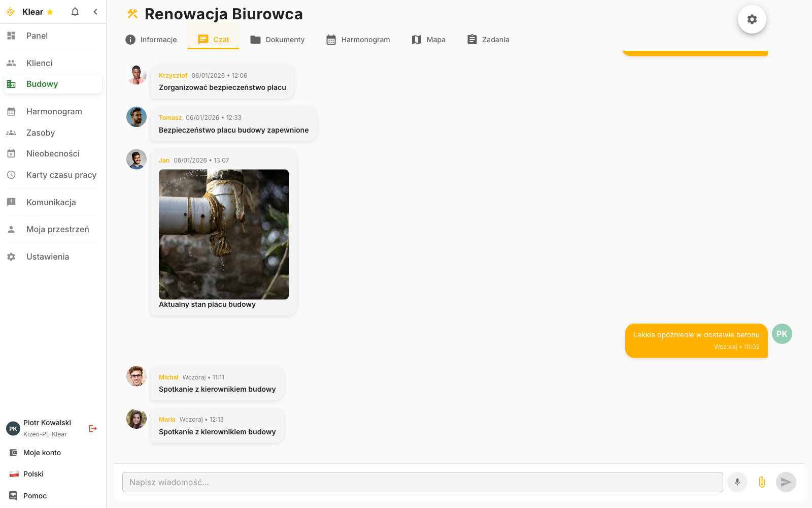Open Moje konto link
This screenshot has width=812, height=508.
coord(42,453)
